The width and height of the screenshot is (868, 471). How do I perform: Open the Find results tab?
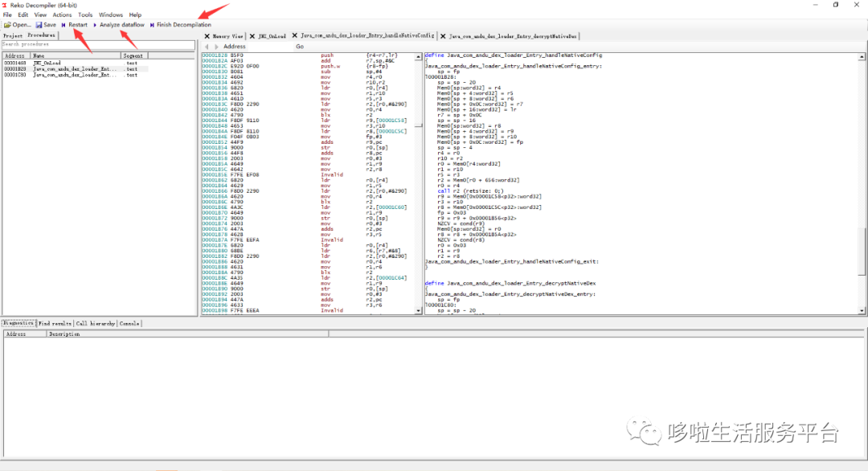pyautogui.click(x=55, y=323)
